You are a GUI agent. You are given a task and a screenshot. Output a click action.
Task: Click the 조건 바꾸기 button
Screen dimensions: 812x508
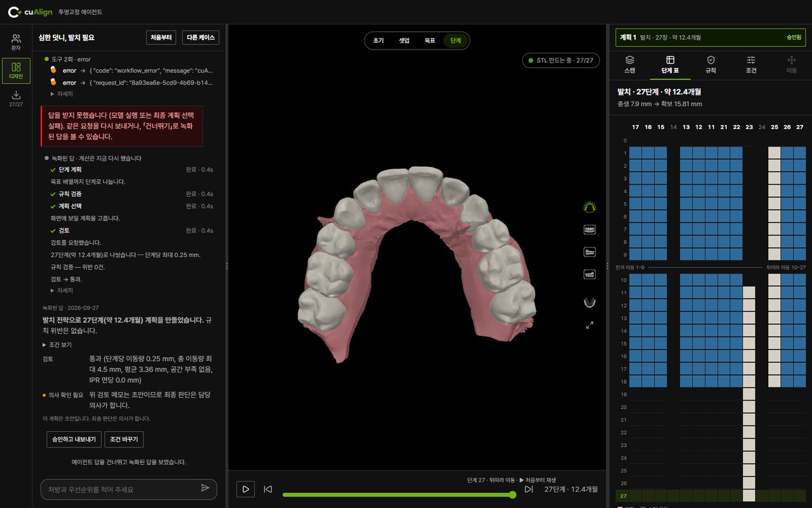point(124,439)
